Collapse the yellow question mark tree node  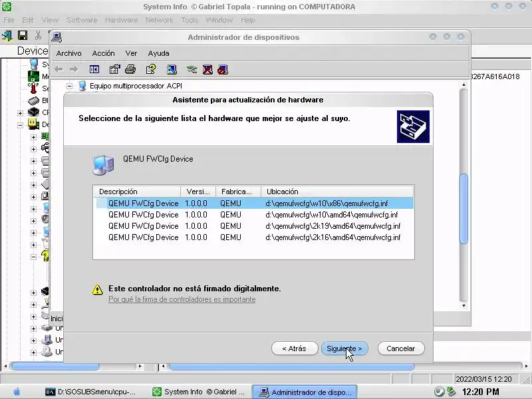pos(33,257)
